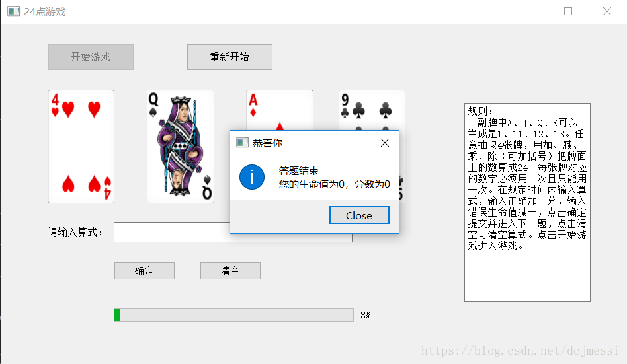Image resolution: width=627 pixels, height=364 pixels.
Task: Click the Close button in the dialog
Action: tap(359, 215)
